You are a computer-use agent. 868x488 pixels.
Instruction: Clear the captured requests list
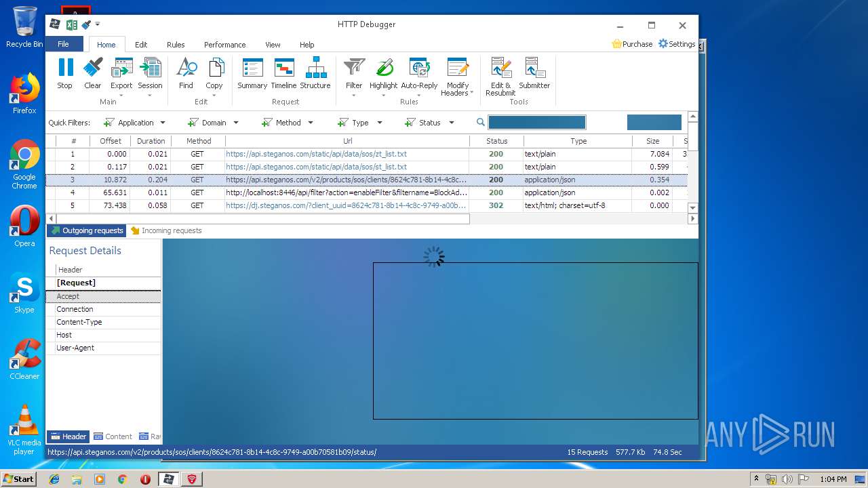(93, 75)
